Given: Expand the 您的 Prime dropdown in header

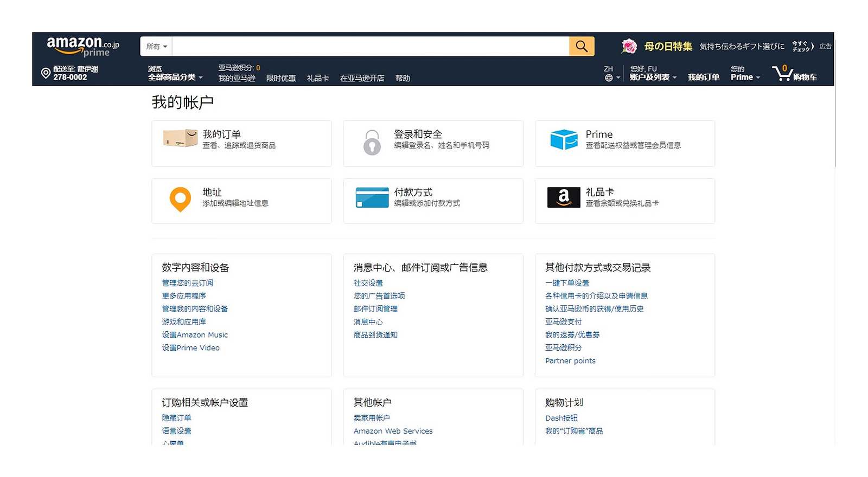Looking at the screenshot, I should (x=745, y=78).
